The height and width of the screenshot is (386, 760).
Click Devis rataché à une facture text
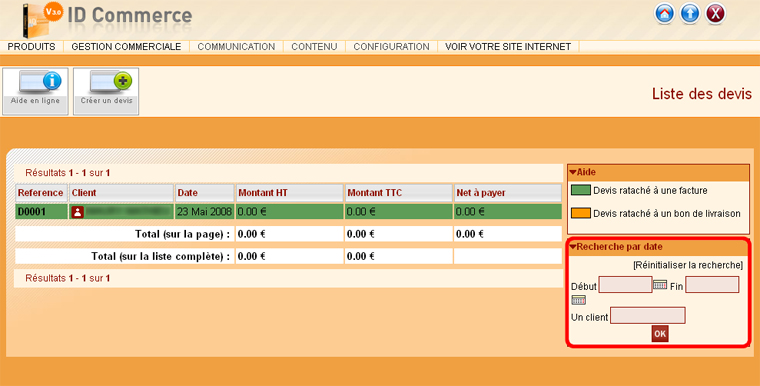[x=650, y=191]
